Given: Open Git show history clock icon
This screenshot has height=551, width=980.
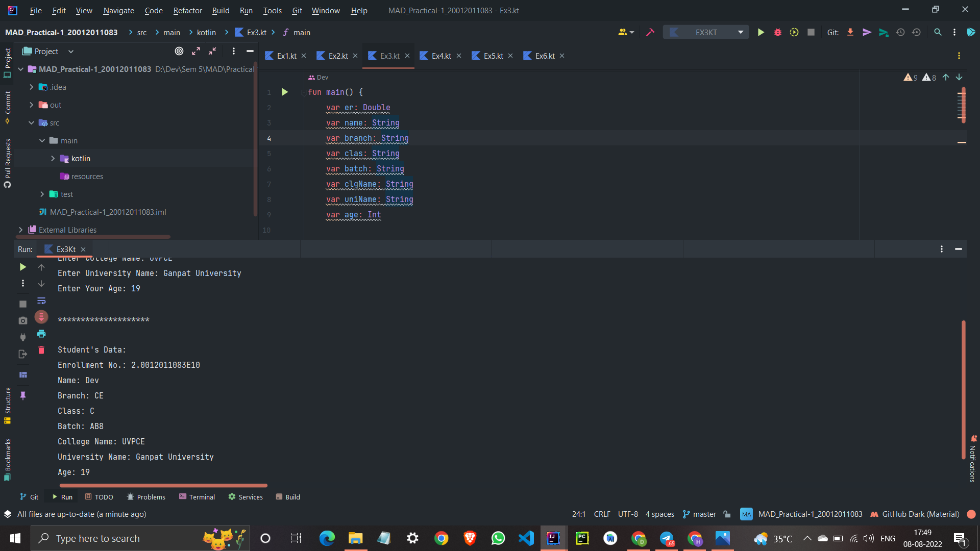Looking at the screenshot, I should (900, 32).
